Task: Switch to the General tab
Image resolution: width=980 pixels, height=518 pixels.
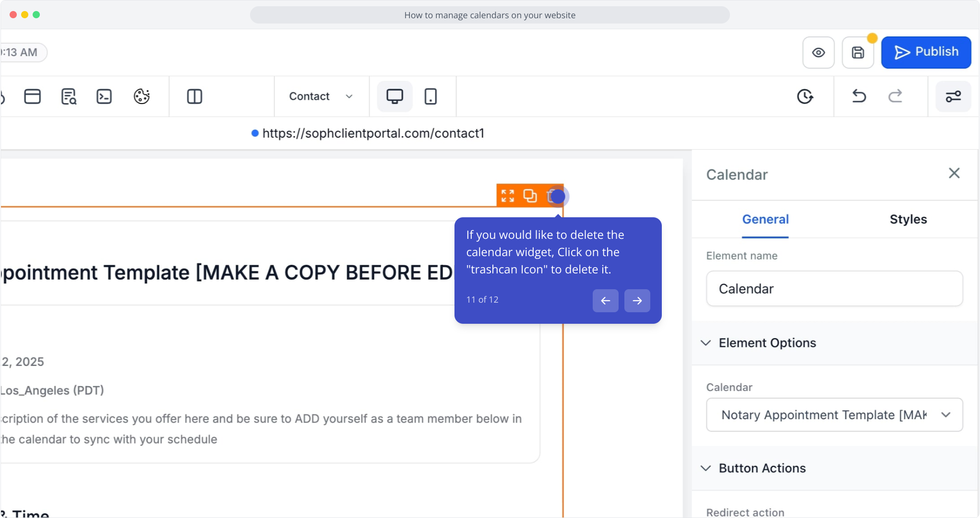Action: (x=765, y=219)
